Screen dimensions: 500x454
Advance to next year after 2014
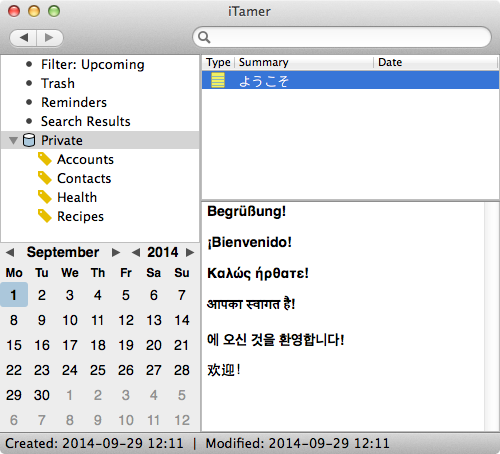190,252
